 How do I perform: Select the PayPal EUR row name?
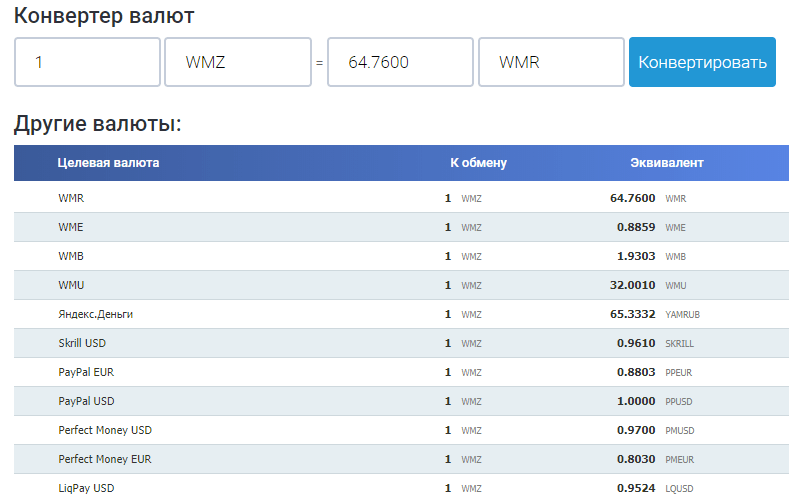pos(86,372)
